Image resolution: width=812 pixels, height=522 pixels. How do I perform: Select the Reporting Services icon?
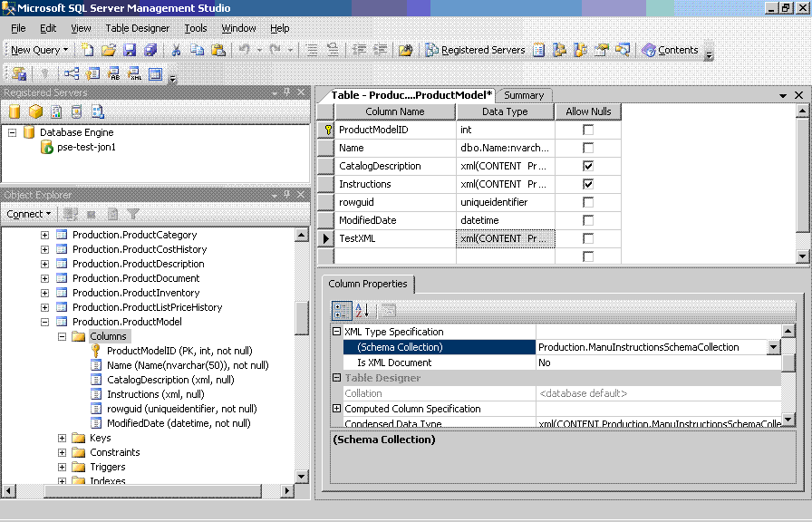pyautogui.click(x=56, y=111)
